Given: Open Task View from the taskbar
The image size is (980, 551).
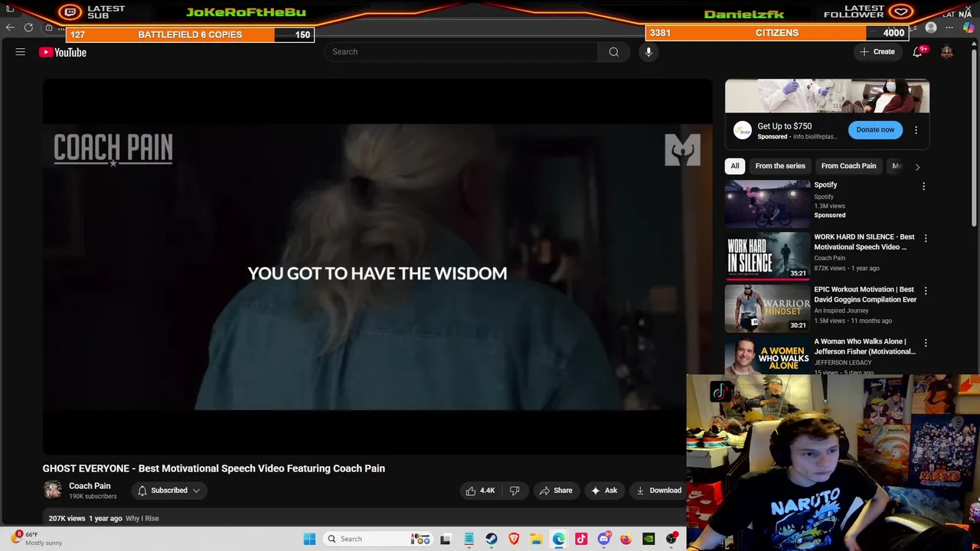Looking at the screenshot, I should 446,539.
